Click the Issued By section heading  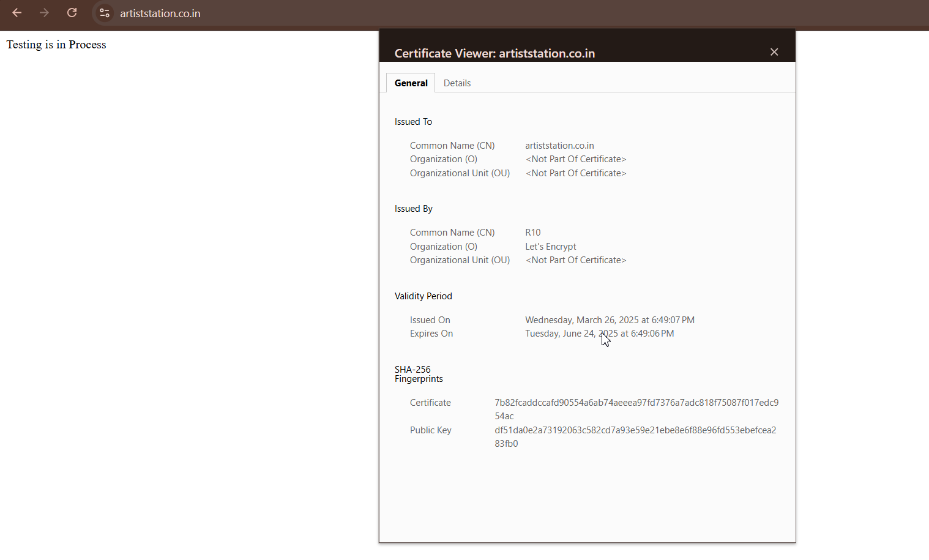pyautogui.click(x=413, y=209)
